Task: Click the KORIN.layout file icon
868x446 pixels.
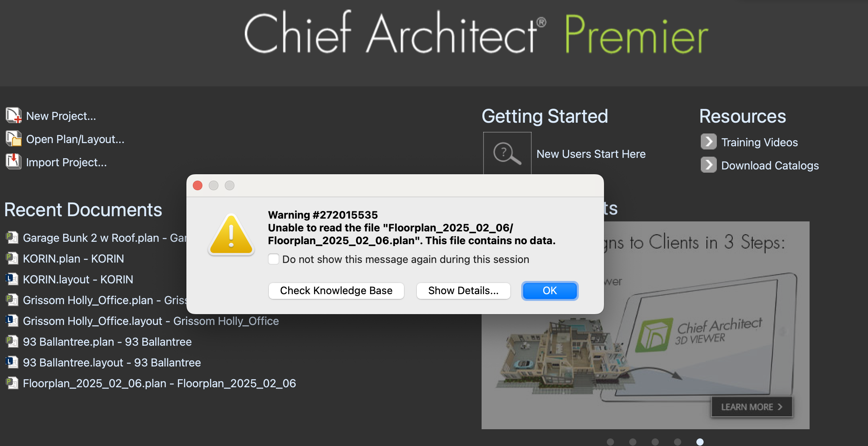Action: point(12,279)
